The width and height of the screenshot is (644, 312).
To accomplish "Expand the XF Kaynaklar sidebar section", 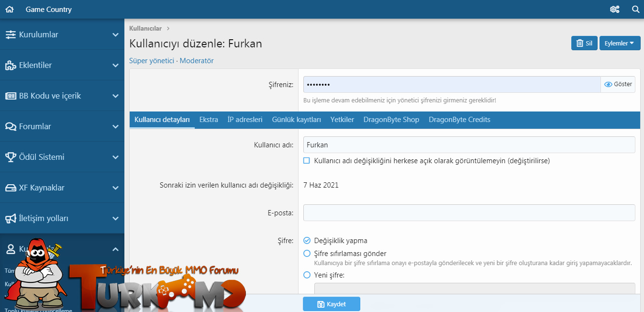I will coord(115,188).
